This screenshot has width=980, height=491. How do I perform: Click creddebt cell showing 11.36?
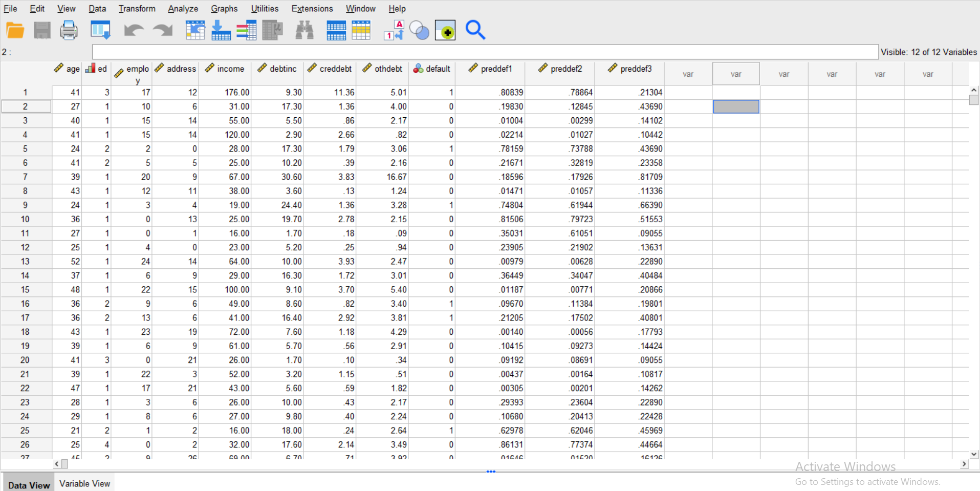point(330,93)
